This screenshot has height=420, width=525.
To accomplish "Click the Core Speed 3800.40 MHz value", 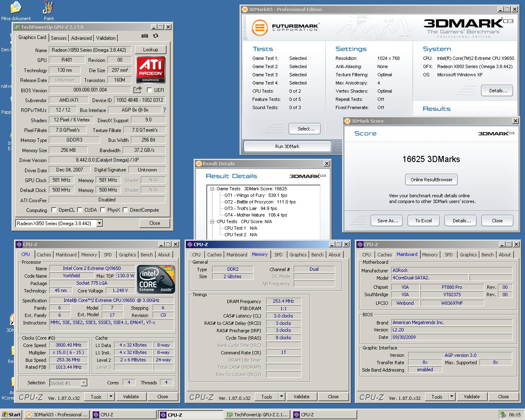I will (x=68, y=345).
